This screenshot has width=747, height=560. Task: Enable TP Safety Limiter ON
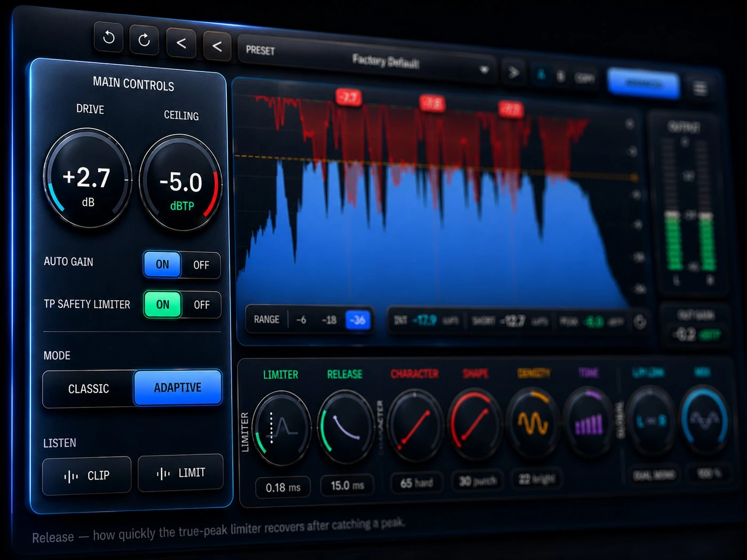(163, 304)
